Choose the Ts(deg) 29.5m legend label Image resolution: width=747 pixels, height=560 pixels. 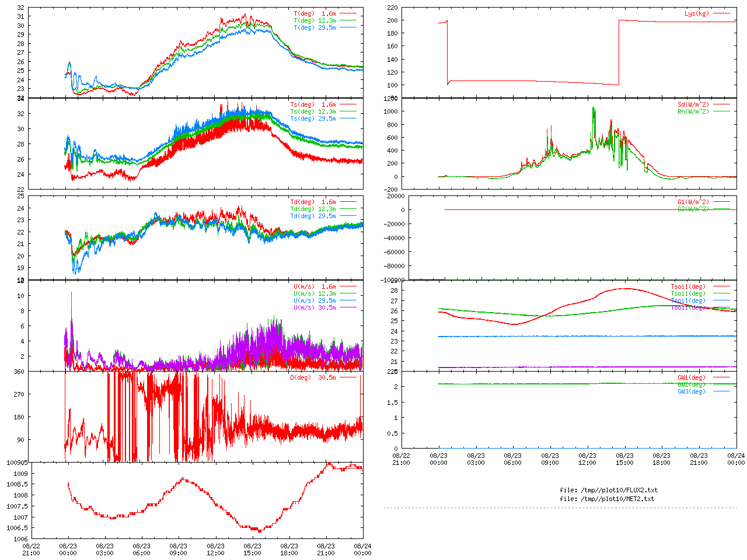pyautogui.click(x=313, y=119)
